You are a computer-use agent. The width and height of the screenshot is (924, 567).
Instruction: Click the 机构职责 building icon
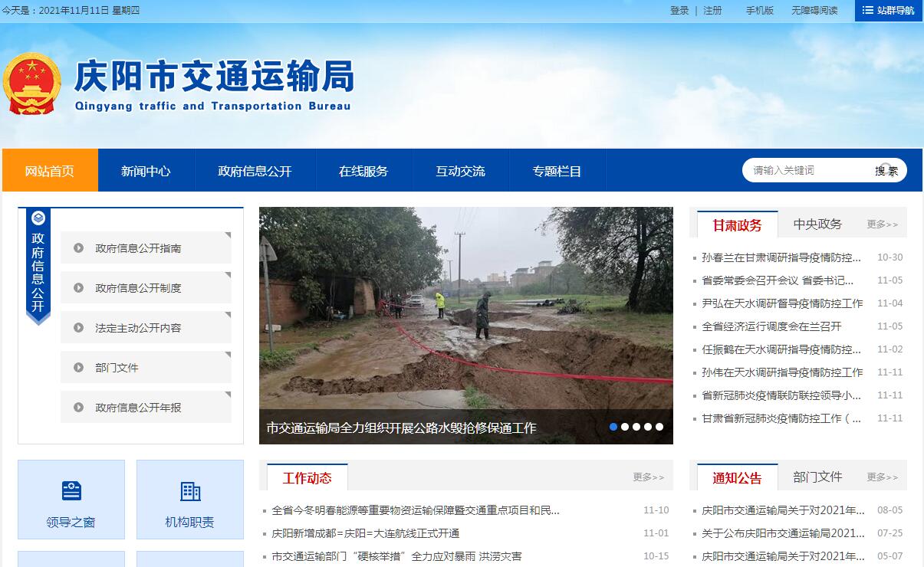190,491
